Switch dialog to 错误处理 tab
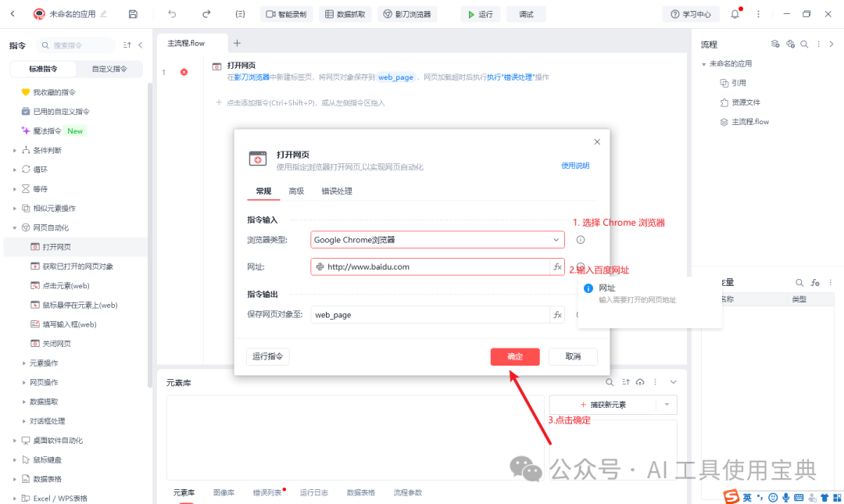Screen dimensions: 844x504 point(337,191)
